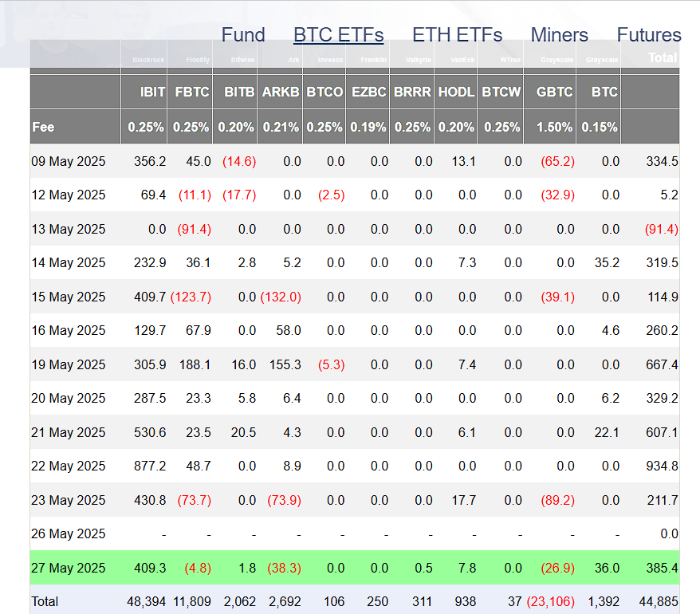Select FBTC cumulative total 11,809

coord(192,602)
